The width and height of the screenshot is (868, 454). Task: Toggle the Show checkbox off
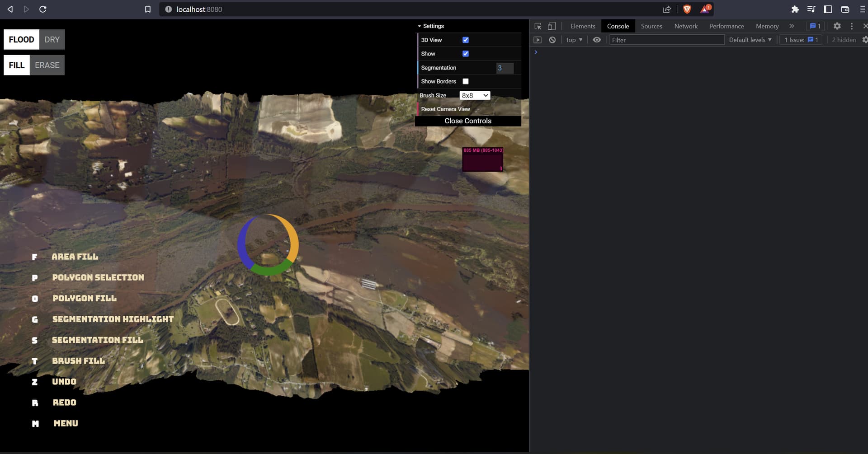(x=465, y=54)
